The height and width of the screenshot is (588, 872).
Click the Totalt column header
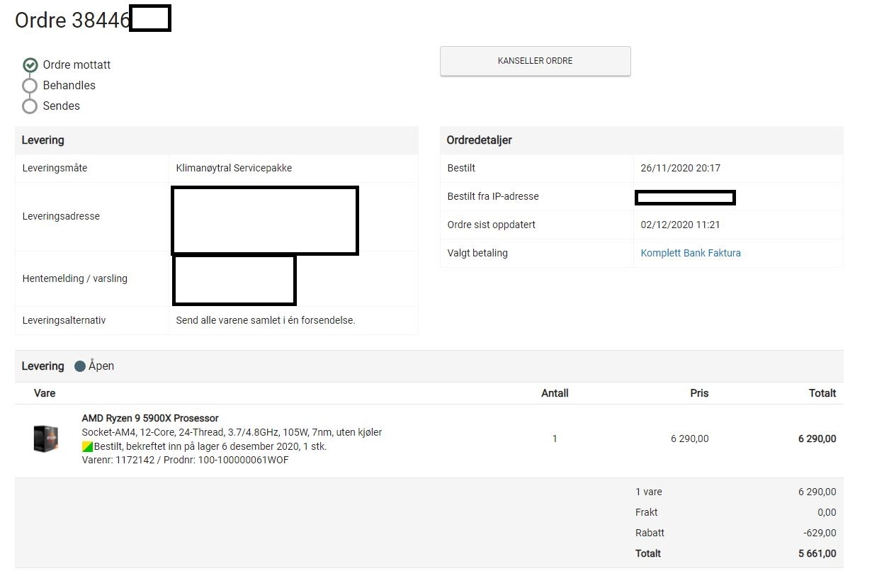(822, 393)
